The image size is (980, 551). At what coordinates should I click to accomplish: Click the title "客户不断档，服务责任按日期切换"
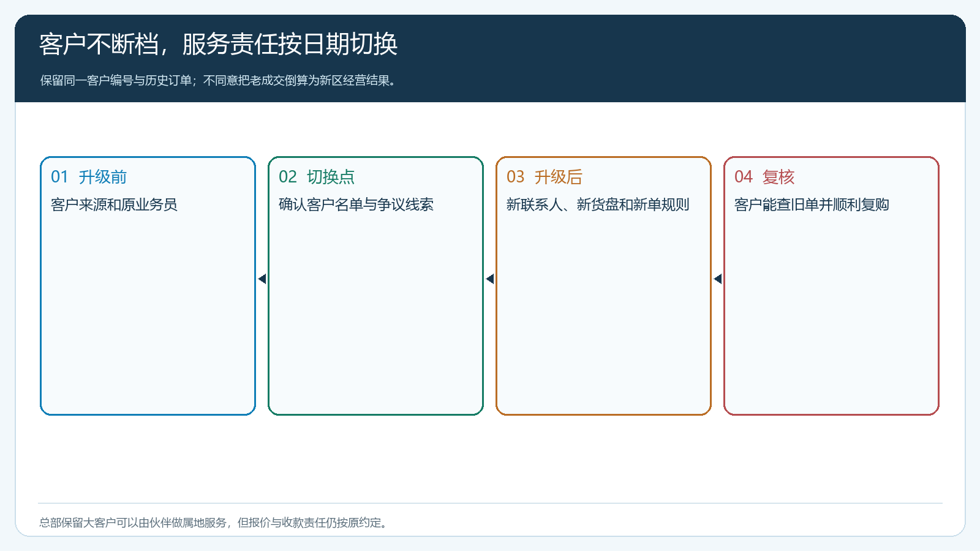point(219,44)
